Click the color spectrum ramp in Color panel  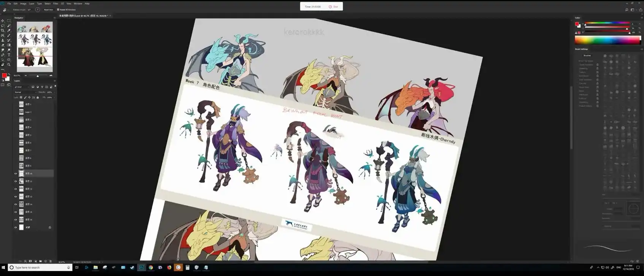pyautogui.click(x=607, y=41)
